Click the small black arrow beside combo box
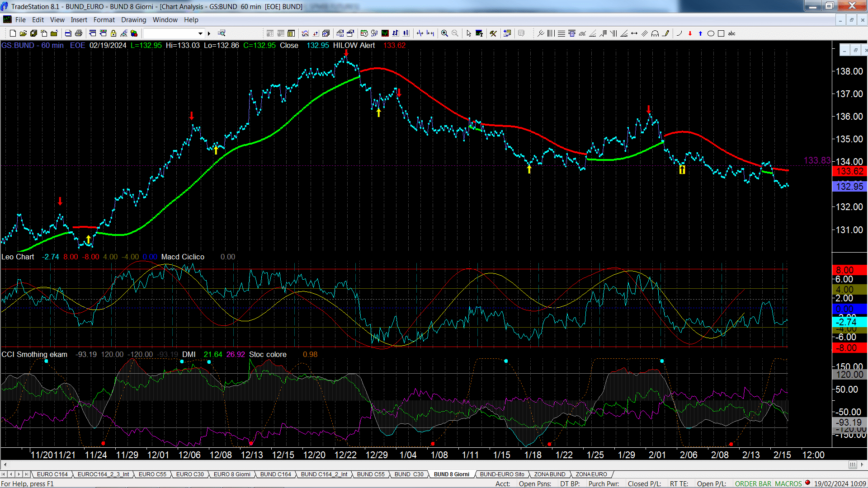The width and height of the screenshot is (868, 488). coord(209,33)
